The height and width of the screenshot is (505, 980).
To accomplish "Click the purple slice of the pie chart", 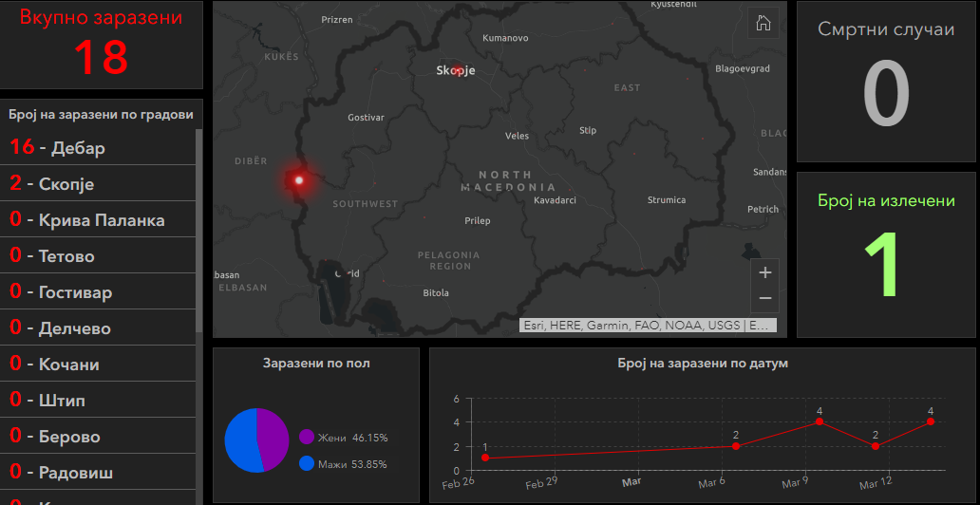I will tap(272, 437).
